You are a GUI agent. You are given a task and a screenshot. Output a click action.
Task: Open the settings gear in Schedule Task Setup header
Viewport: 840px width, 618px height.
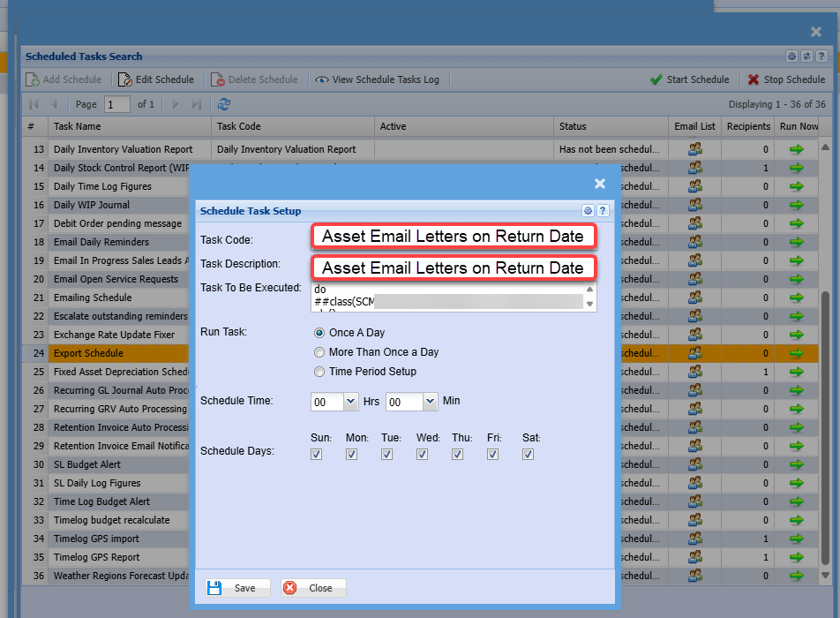tap(589, 211)
